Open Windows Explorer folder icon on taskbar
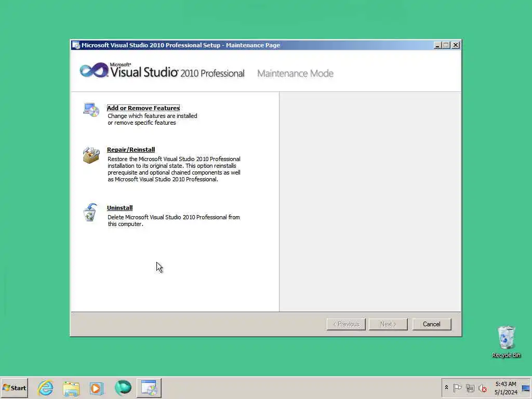Image resolution: width=532 pixels, height=399 pixels. coord(71,389)
